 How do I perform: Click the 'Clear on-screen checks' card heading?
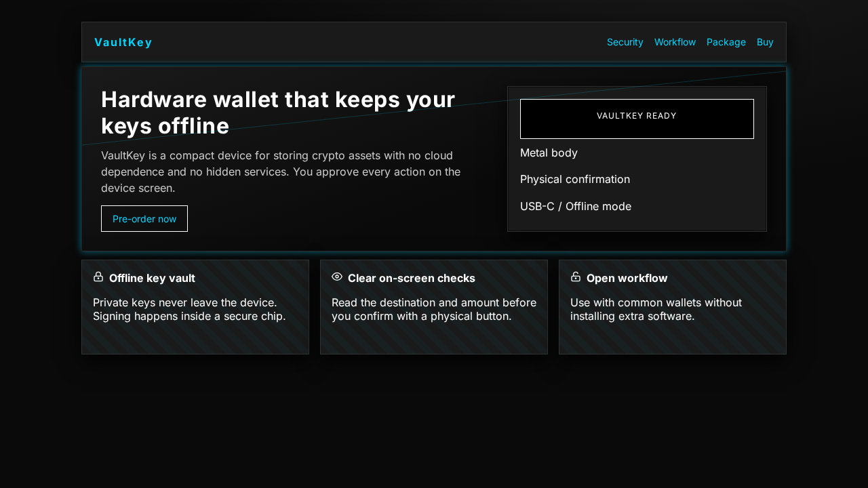click(412, 278)
